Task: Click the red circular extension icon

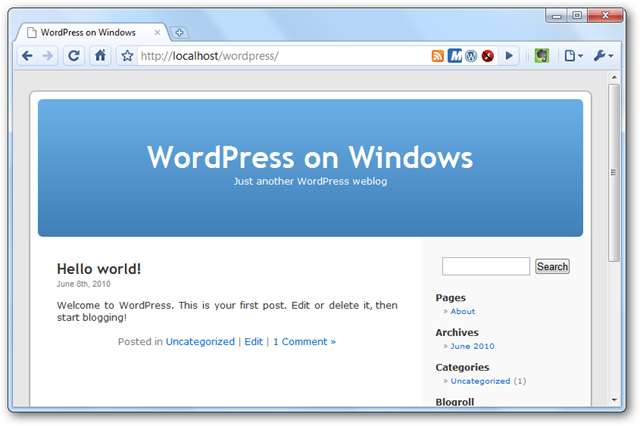Action: 488,56
